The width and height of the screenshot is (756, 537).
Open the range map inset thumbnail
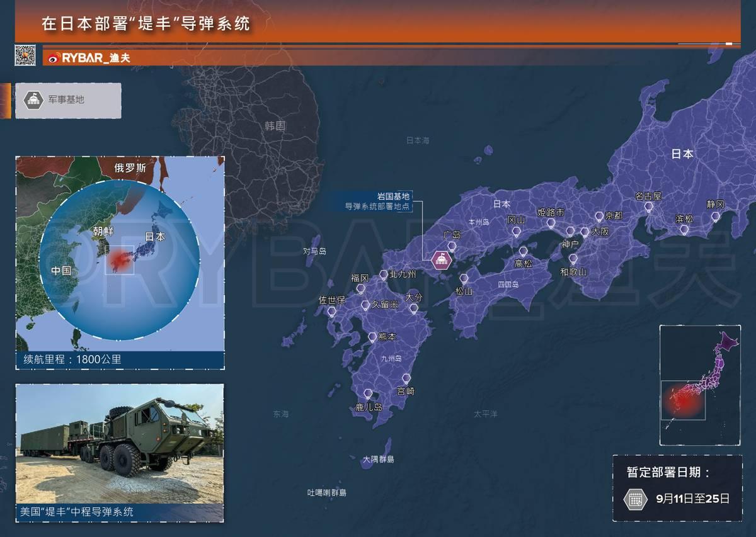pyautogui.click(x=120, y=254)
